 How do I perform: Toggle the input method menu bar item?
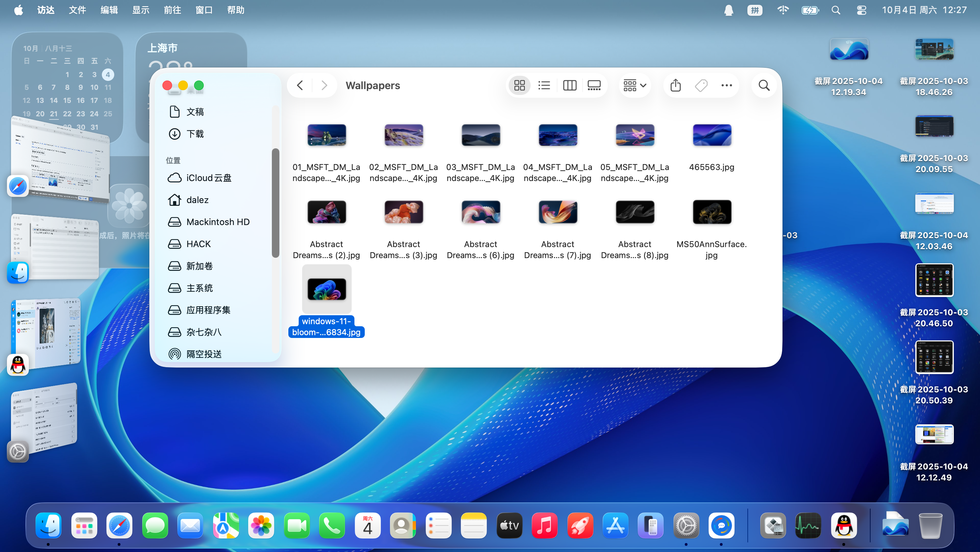click(x=754, y=10)
